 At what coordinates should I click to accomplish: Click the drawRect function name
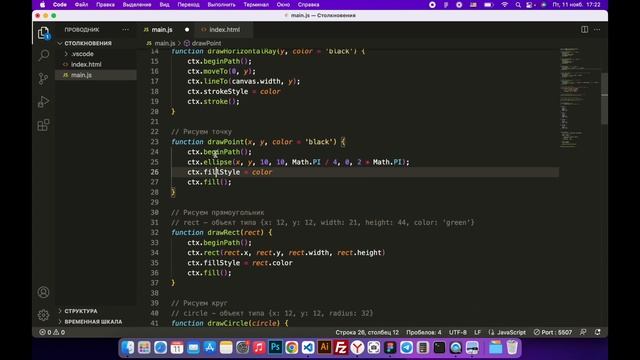tap(224, 233)
